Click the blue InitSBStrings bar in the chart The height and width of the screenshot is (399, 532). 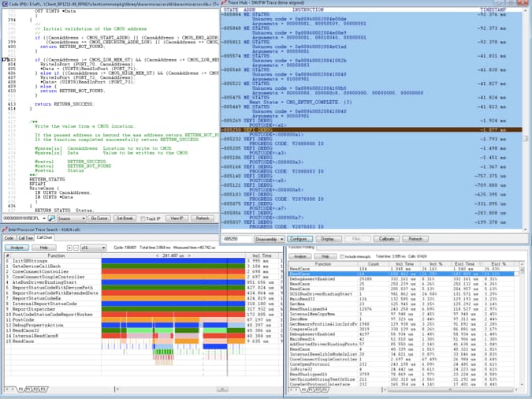click(173, 261)
